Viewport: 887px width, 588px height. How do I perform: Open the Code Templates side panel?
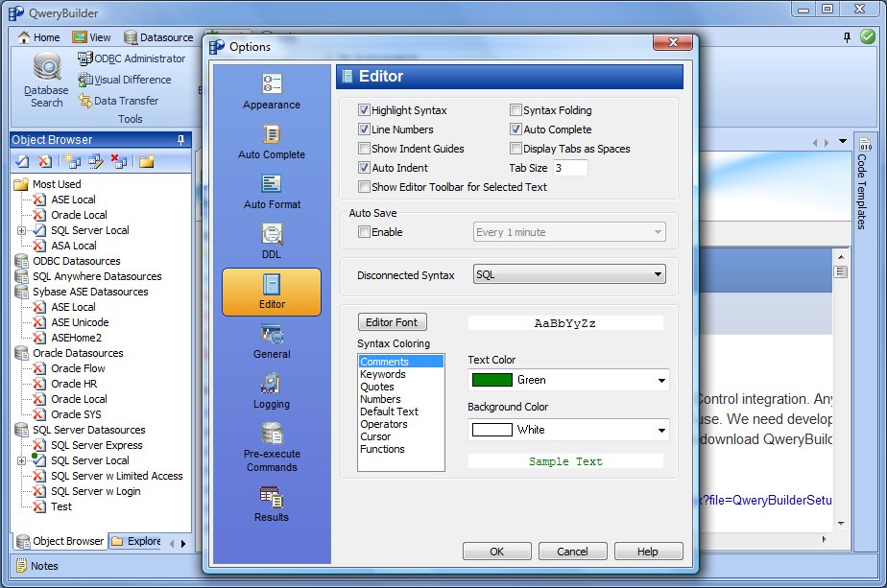click(864, 182)
